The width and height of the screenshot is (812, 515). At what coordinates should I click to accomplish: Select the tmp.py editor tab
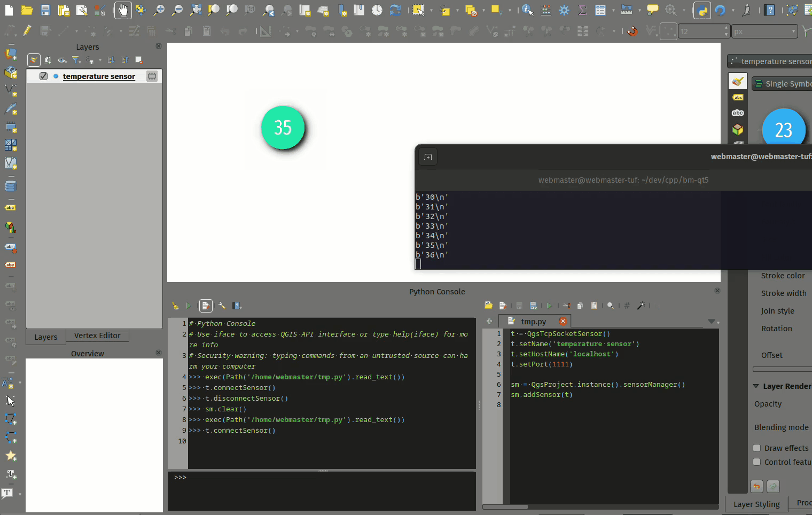pos(533,321)
